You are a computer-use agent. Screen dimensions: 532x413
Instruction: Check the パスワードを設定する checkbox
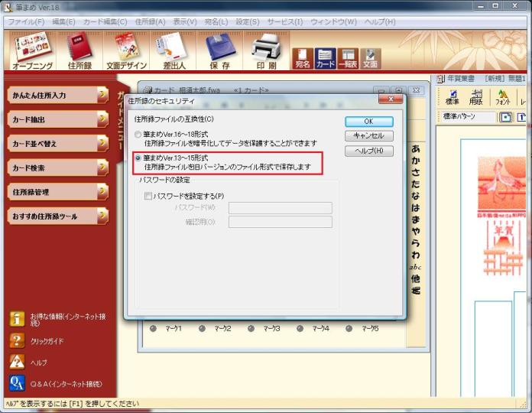click(x=148, y=196)
